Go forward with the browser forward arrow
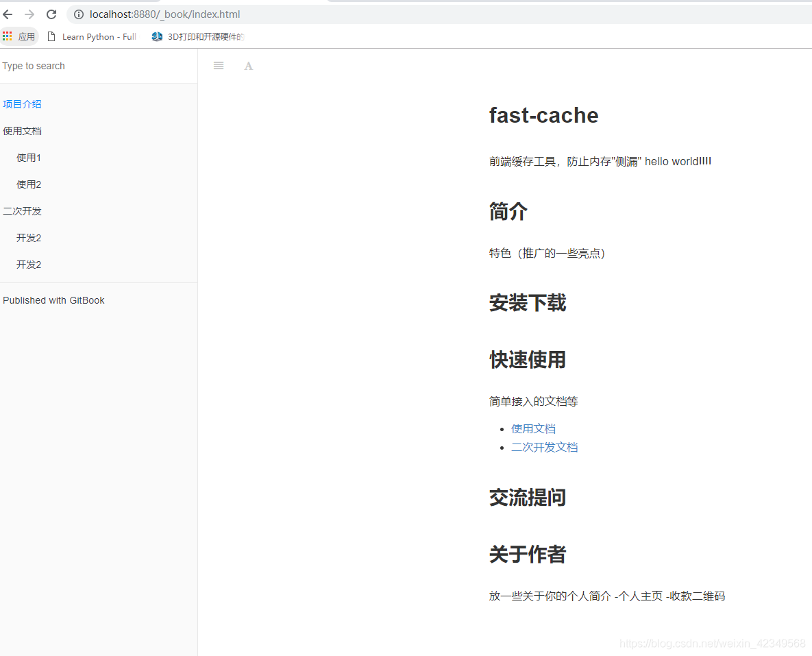This screenshot has width=812, height=656. [29, 14]
